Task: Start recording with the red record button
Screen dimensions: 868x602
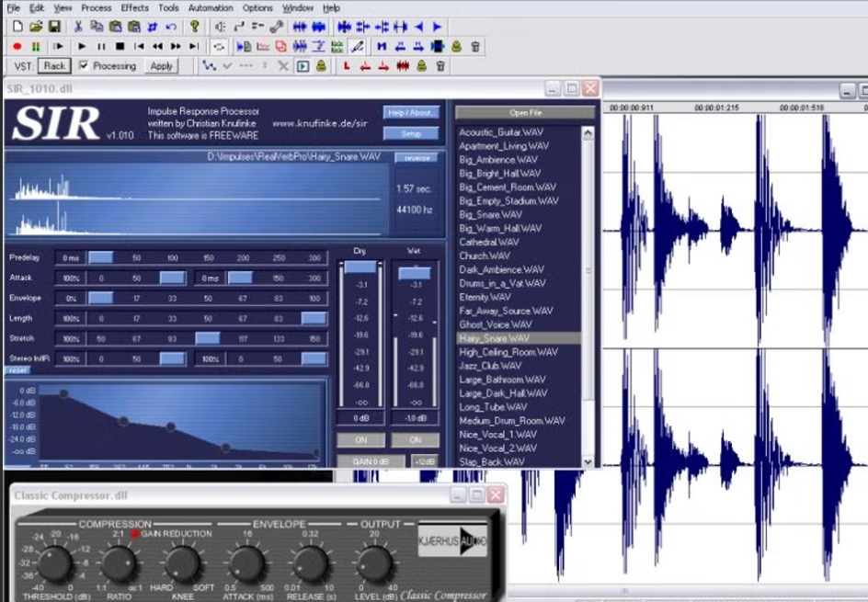Action: tap(17, 47)
